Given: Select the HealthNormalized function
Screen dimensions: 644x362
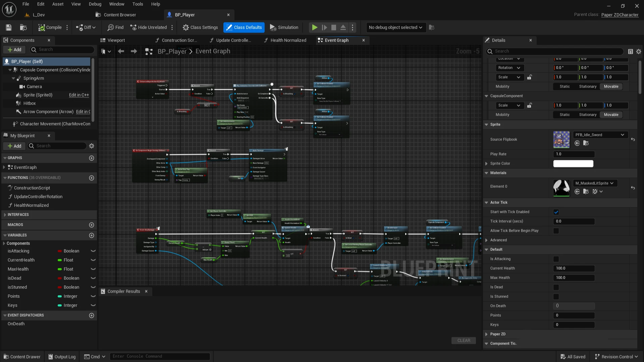Looking at the screenshot, I should [x=31, y=205].
